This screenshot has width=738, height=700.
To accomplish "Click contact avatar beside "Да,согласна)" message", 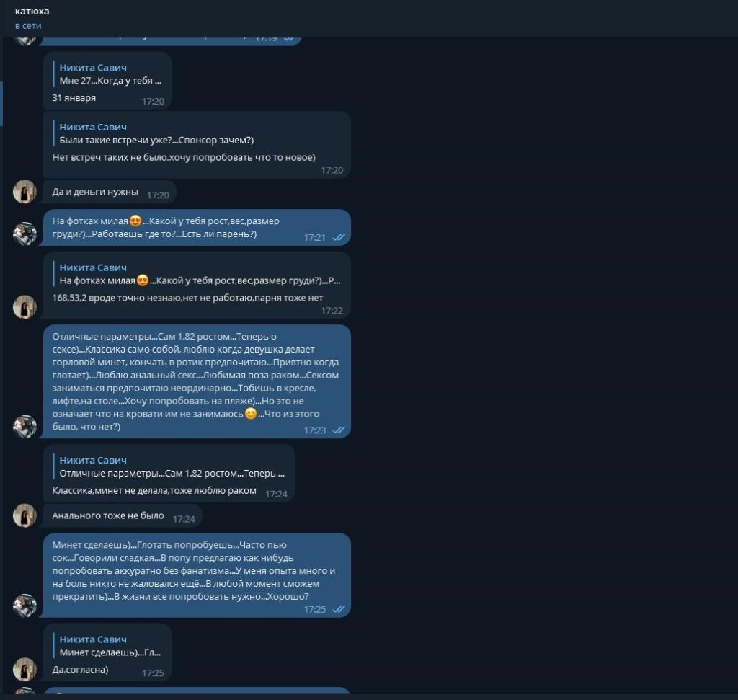I will [x=25, y=670].
